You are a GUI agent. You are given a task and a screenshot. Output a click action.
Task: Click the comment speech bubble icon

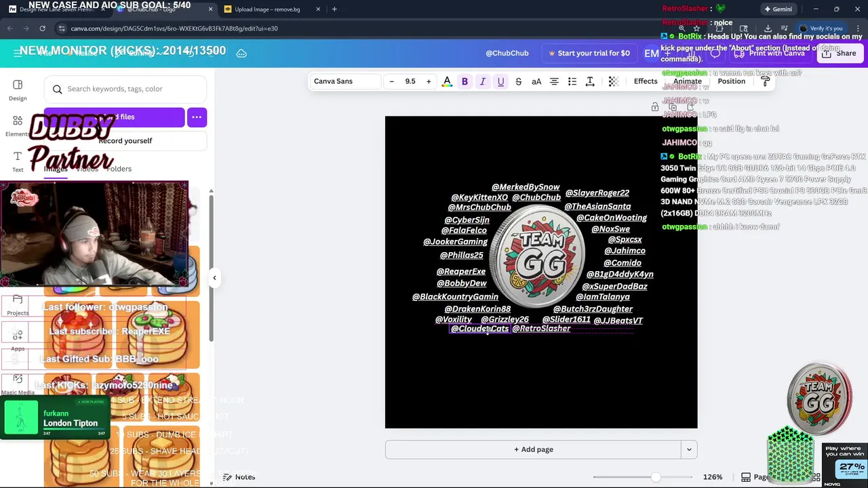coord(715,53)
